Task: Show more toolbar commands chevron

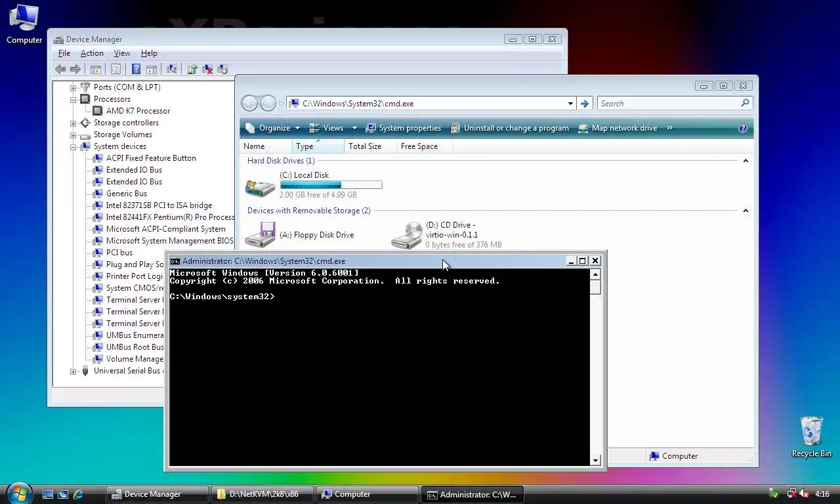Action: click(x=670, y=128)
